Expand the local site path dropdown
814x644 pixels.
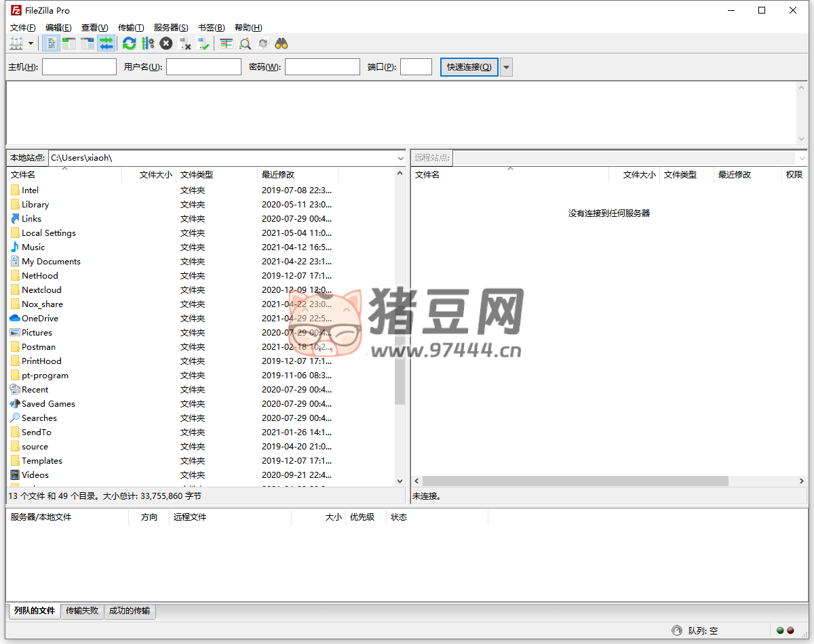pyautogui.click(x=400, y=158)
